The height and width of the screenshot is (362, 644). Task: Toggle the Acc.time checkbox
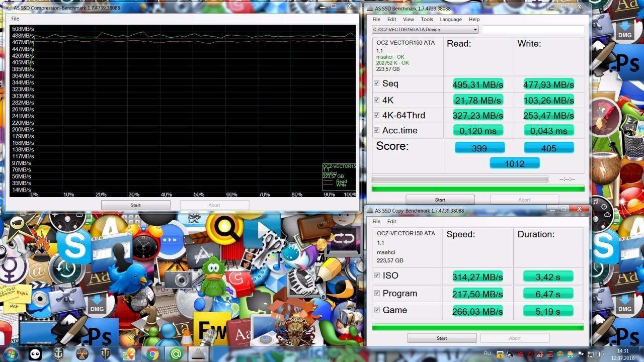pyautogui.click(x=377, y=130)
